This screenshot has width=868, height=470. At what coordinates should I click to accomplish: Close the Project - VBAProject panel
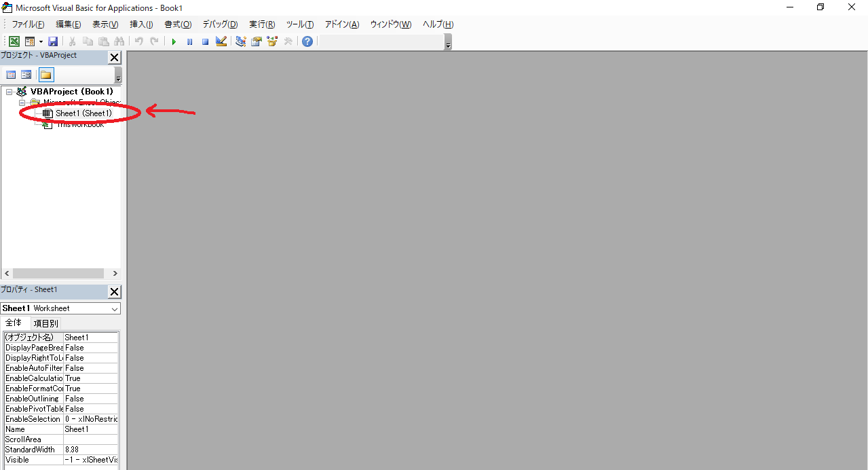[x=115, y=58]
